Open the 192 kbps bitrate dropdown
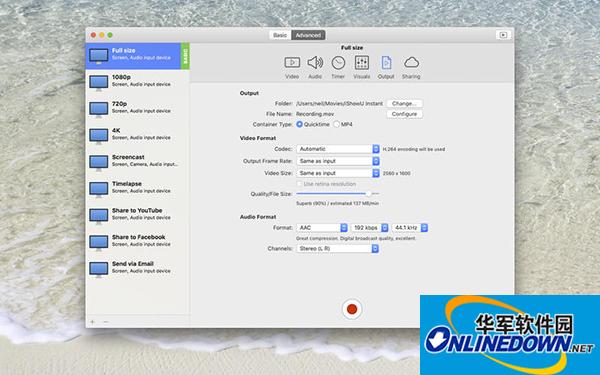 [x=370, y=228]
